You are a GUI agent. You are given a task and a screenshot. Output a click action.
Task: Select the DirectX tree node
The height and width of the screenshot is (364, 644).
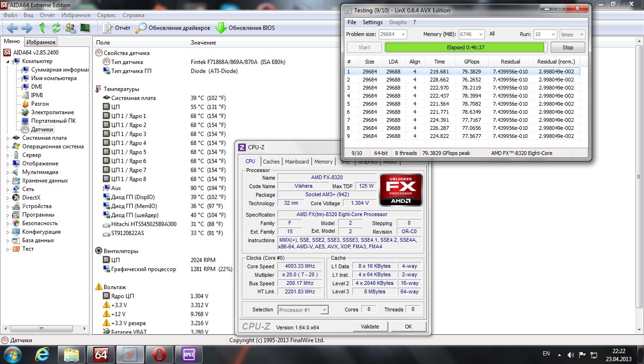(27, 198)
